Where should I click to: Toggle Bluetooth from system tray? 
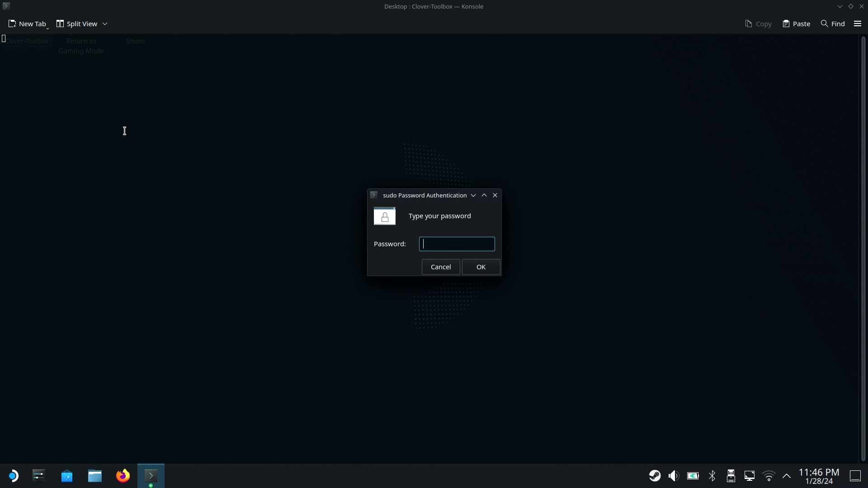(712, 476)
